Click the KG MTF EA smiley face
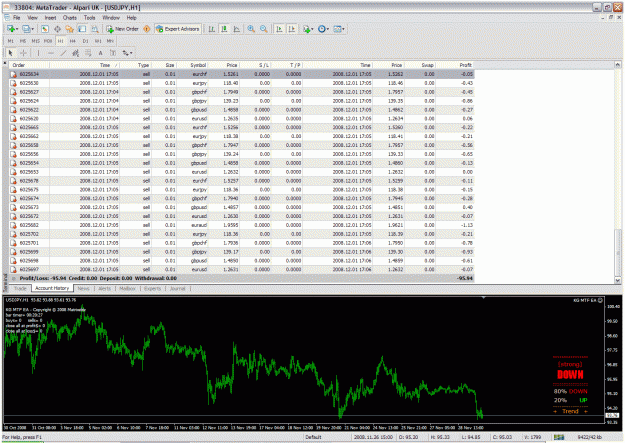The width and height of the screenshot is (625, 443). click(x=600, y=300)
